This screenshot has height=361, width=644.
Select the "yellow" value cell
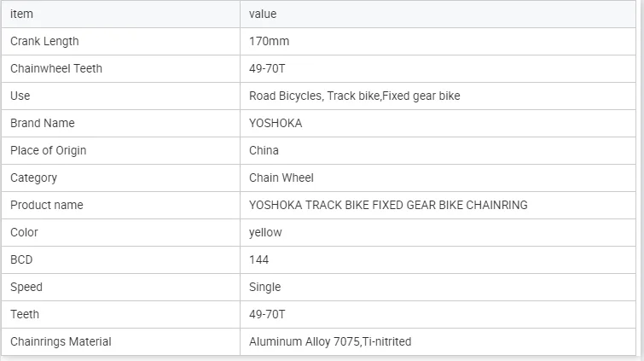[265, 232]
